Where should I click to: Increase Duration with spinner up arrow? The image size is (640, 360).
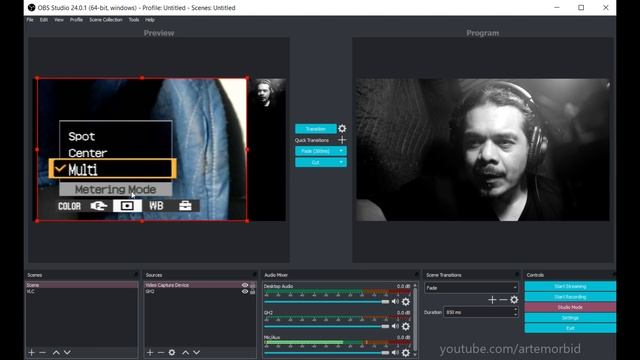tap(516, 310)
